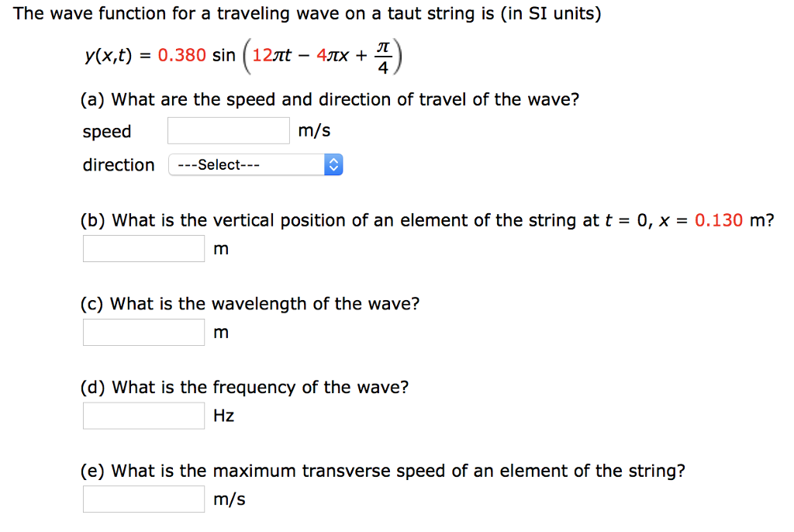794x532 pixels.
Task: Click the blue up-down chevron on direction selector
Action: 335,164
